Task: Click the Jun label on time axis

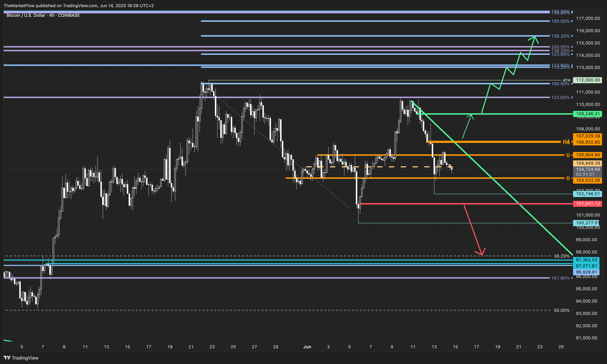Action: tap(307, 347)
